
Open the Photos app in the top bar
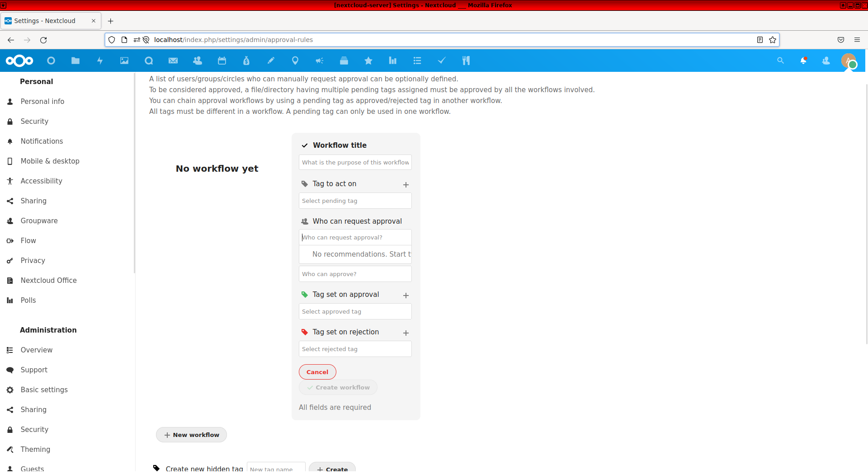(124, 61)
